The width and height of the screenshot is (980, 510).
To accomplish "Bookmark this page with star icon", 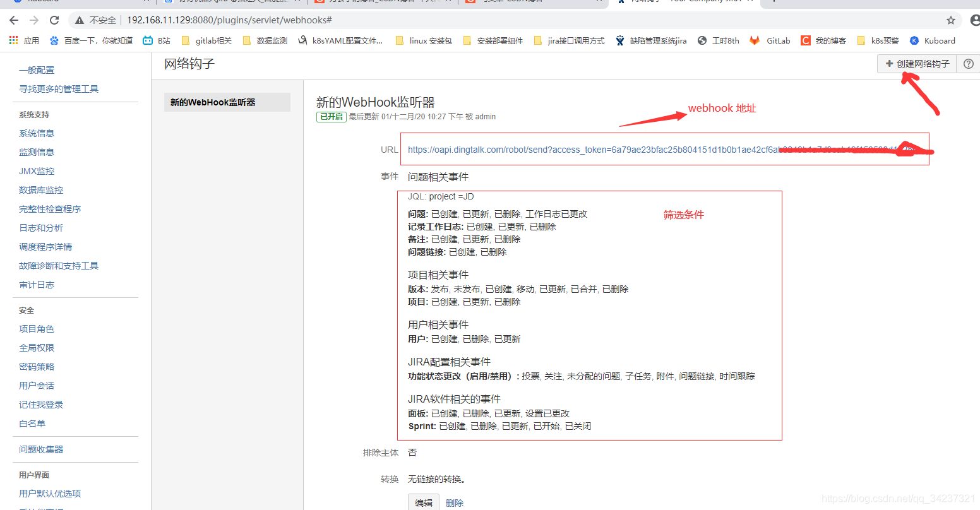I will [x=951, y=20].
